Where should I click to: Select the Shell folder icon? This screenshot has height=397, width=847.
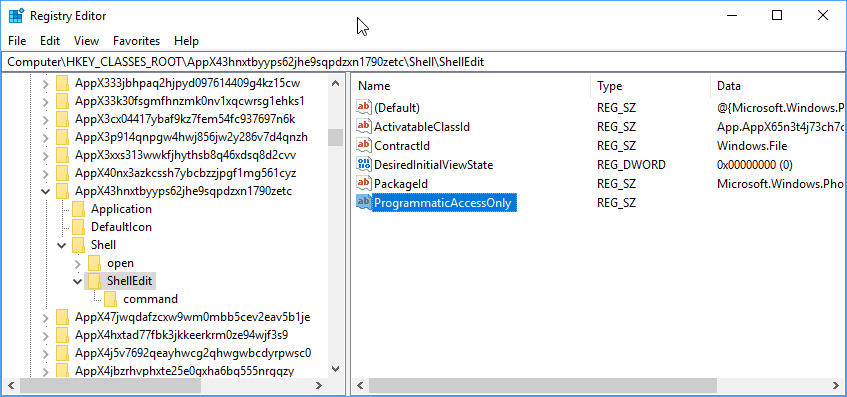coord(78,245)
